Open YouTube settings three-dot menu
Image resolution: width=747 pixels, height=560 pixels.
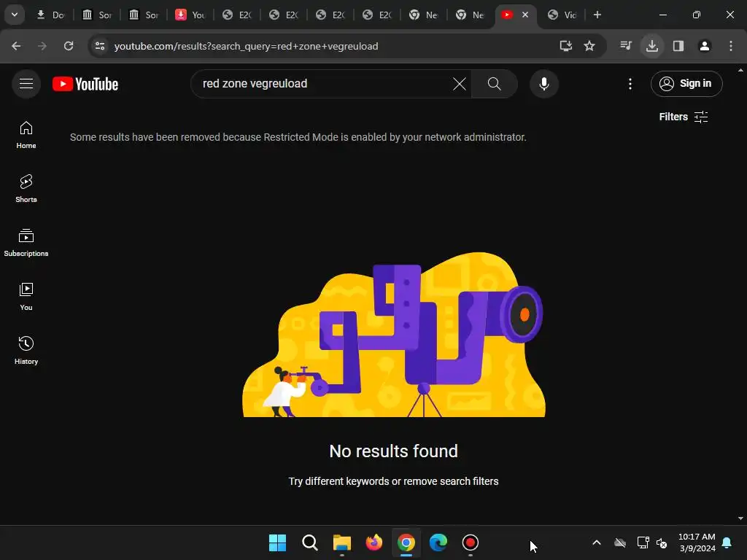pyautogui.click(x=630, y=84)
